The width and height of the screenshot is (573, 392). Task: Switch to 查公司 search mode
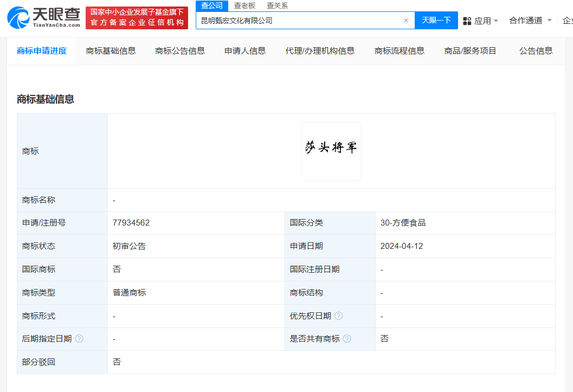click(x=212, y=5)
